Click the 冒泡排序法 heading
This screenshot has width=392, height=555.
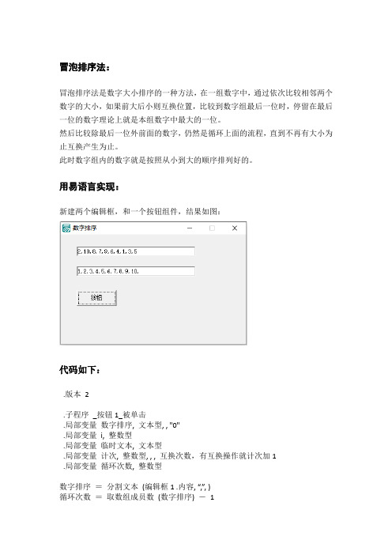(85, 67)
